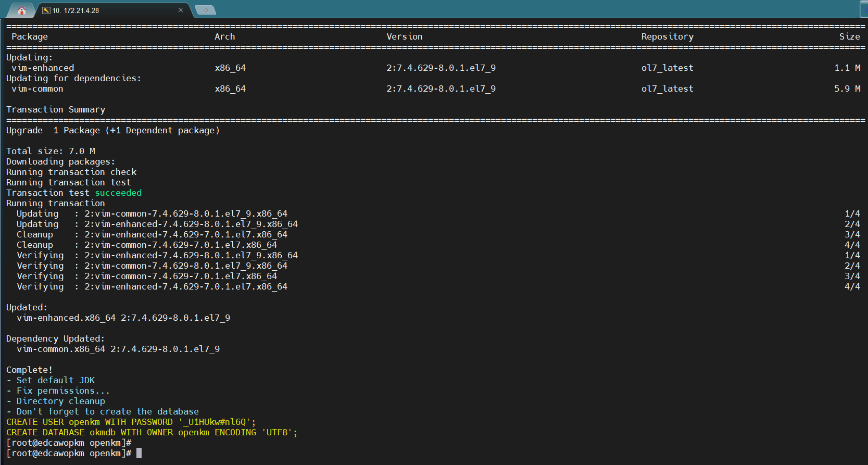Click the key icon on the session tab
This screenshot has width=868, height=465.
pos(46,10)
